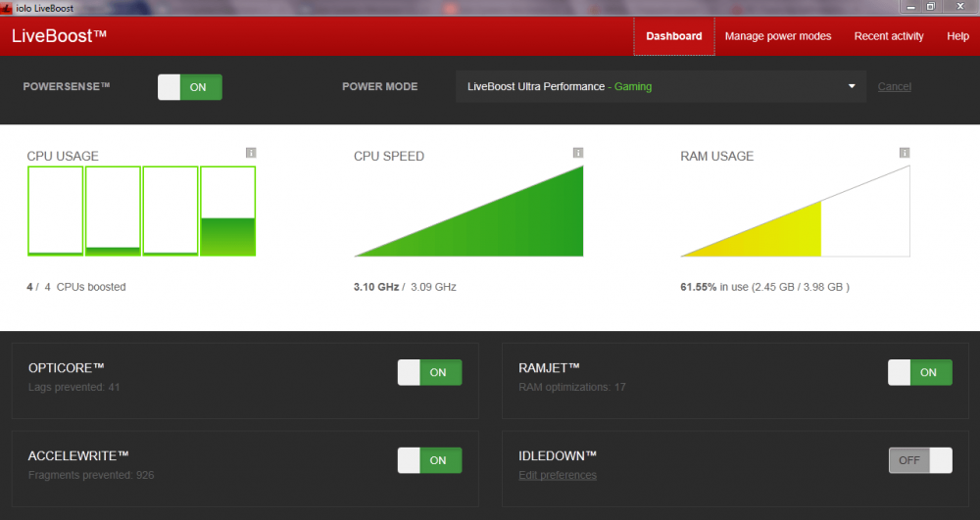Select the LiveBoost Ultra Performance combo box

661,86
